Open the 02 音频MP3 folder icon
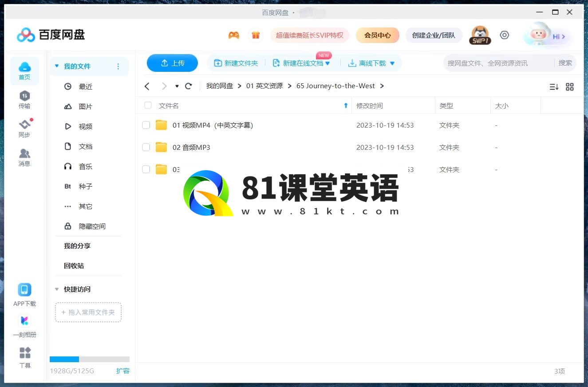Screen dimensions: 588x387 (162, 147)
